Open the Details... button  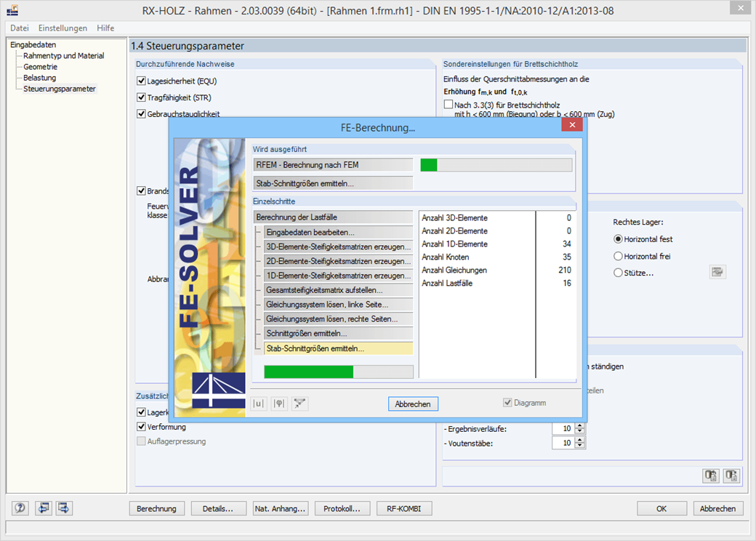click(x=218, y=509)
